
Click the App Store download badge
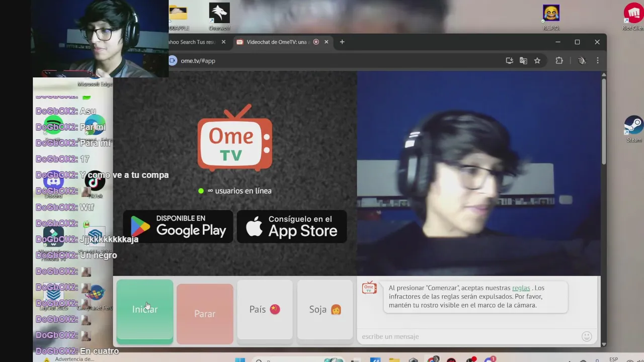(x=292, y=227)
